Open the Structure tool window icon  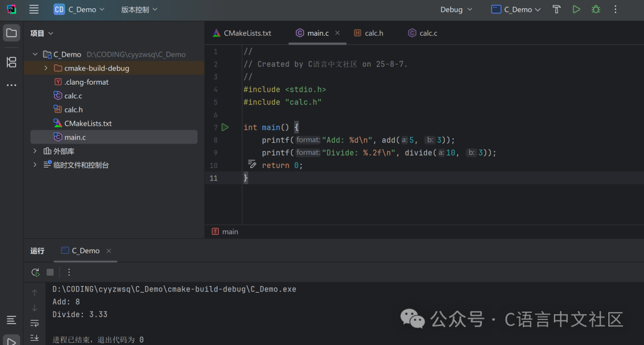(11, 62)
